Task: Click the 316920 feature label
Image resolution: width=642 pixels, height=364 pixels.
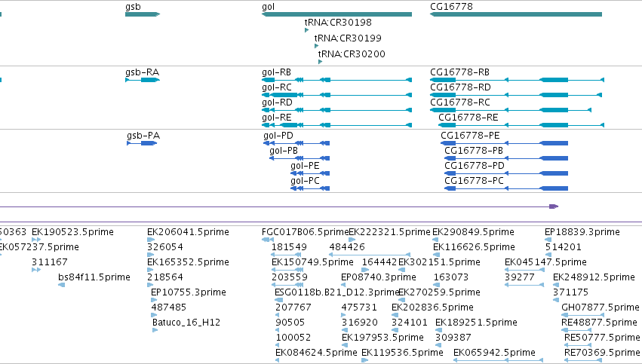Action: click(360, 323)
